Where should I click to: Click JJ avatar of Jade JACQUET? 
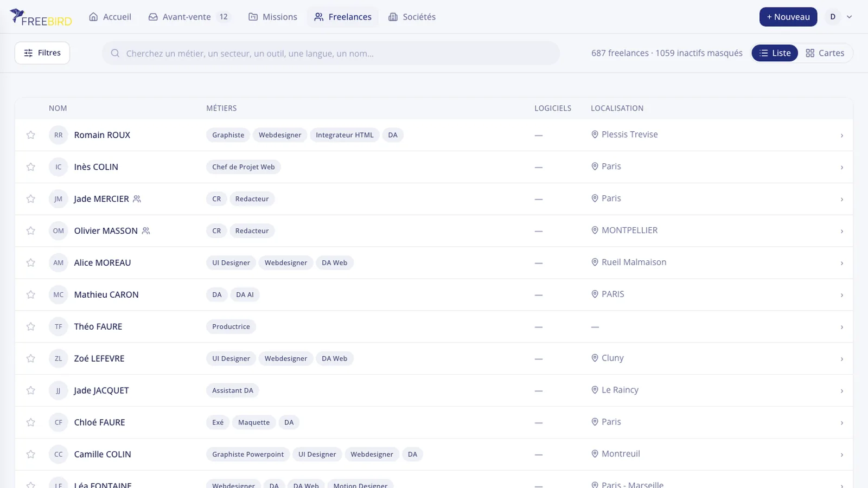point(59,391)
